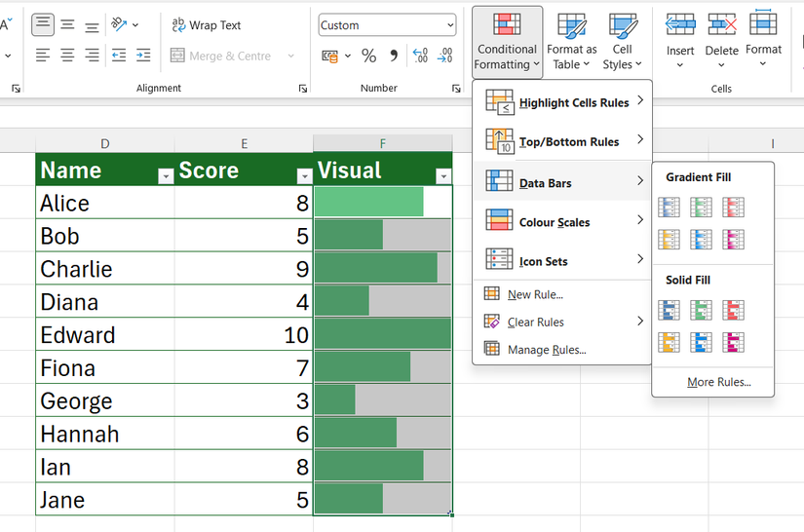Align text right in the Alignment group

[x=92, y=55]
